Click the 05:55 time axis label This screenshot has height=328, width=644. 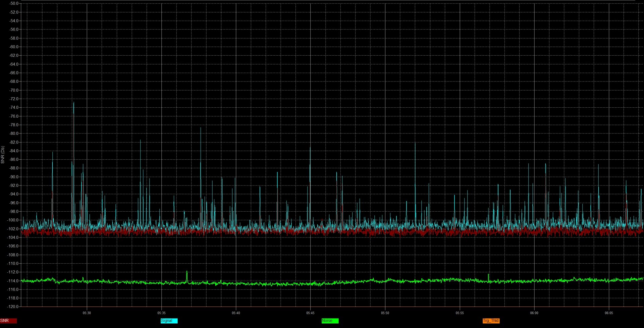click(460, 313)
